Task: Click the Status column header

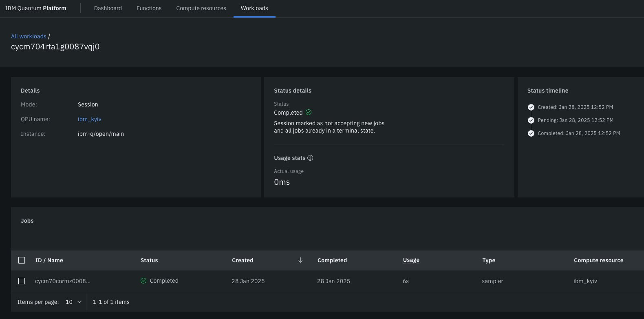Action: click(149, 260)
